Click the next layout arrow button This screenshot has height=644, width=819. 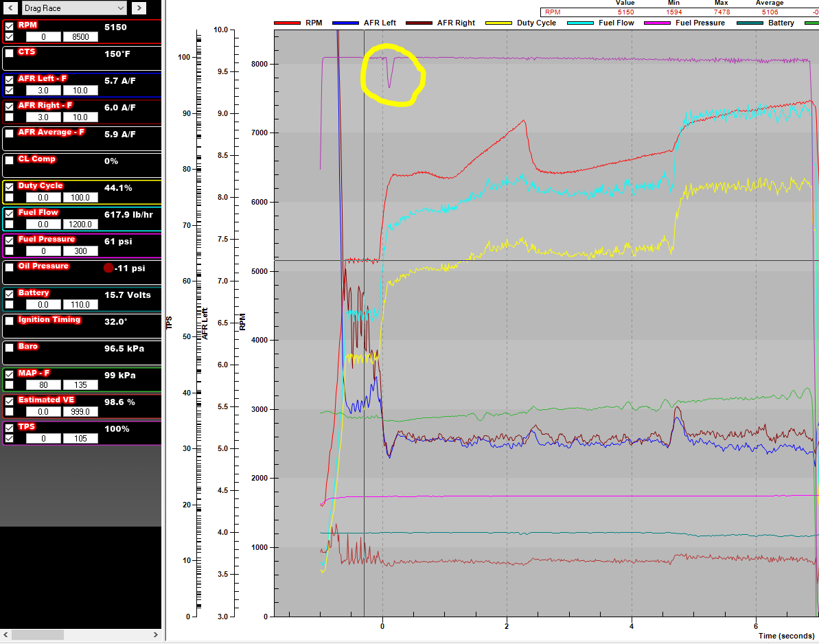(x=139, y=8)
